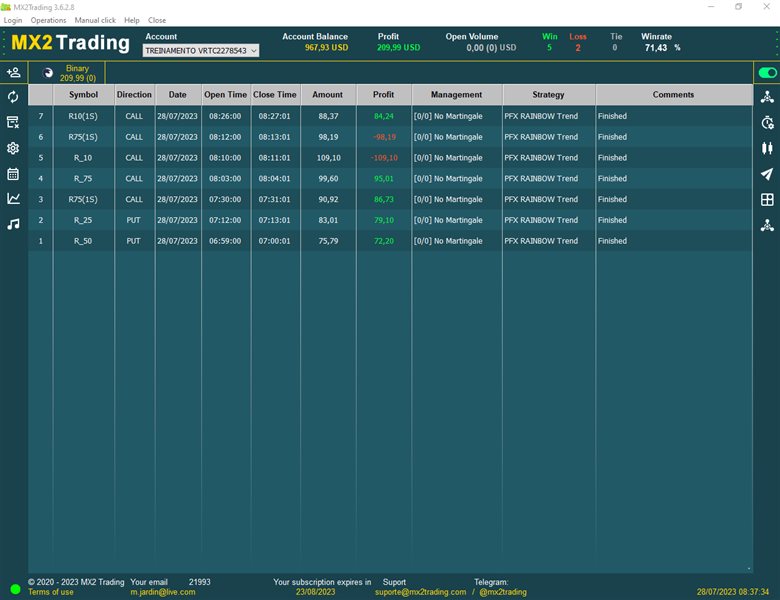Click the clear list icon with x

pos(13,122)
